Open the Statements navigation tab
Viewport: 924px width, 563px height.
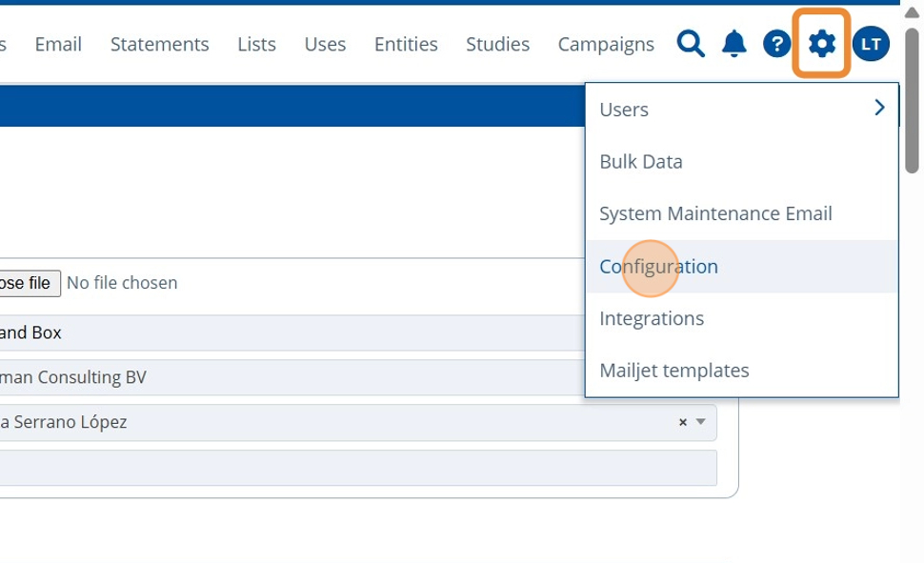pyautogui.click(x=159, y=44)
